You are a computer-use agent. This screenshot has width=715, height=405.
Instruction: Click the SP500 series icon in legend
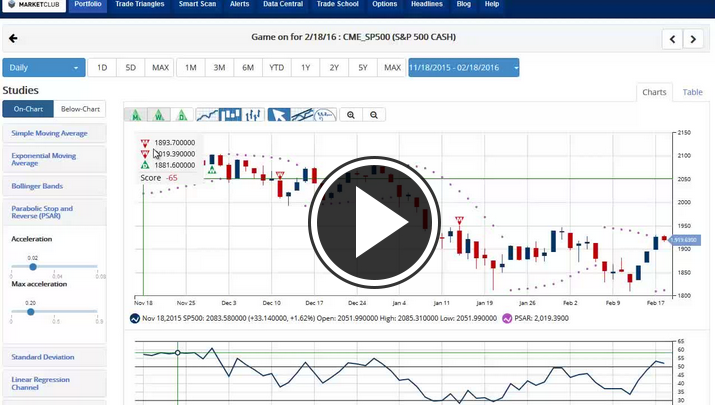[135, 318]
